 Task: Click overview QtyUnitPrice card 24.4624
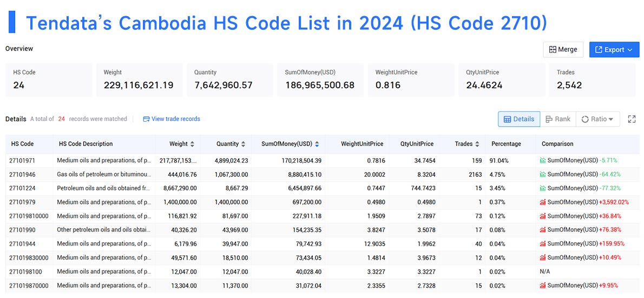(x=502, y=80)
